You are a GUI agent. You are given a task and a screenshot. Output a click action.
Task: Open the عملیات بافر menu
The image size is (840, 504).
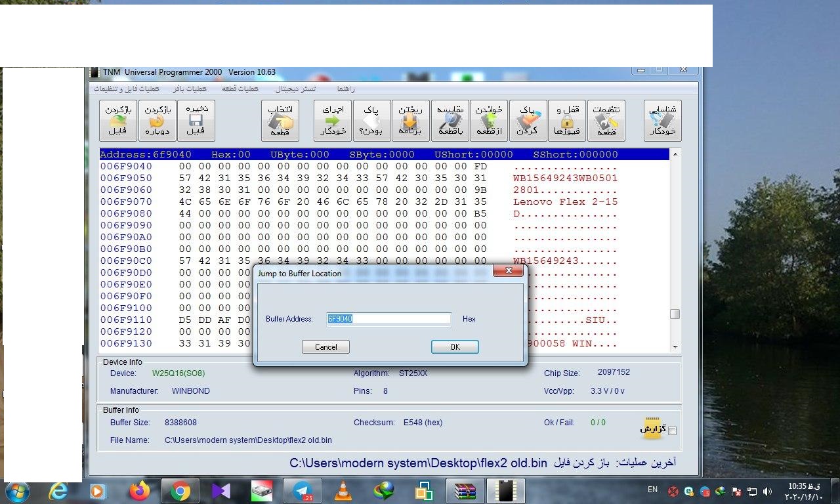click(190, 89)
